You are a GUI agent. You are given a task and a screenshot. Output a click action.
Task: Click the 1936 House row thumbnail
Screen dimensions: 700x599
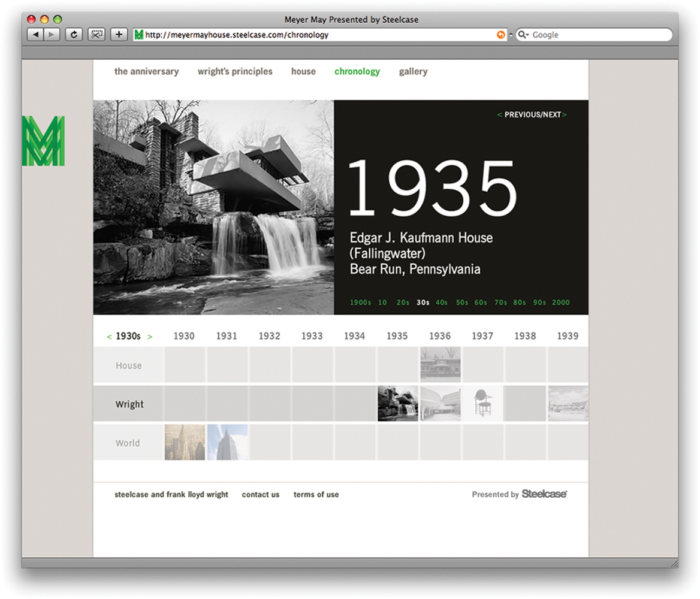click(440, 364)
